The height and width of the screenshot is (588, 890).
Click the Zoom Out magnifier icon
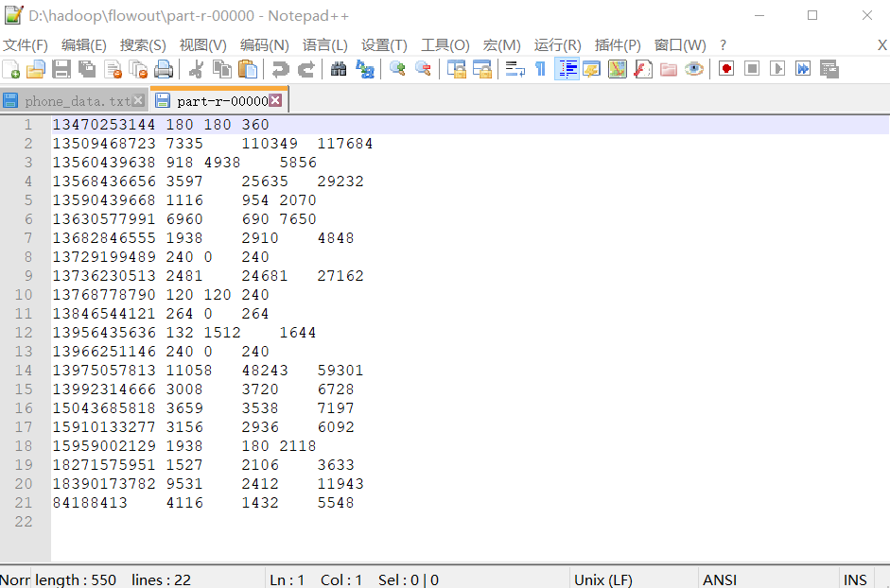423,69
